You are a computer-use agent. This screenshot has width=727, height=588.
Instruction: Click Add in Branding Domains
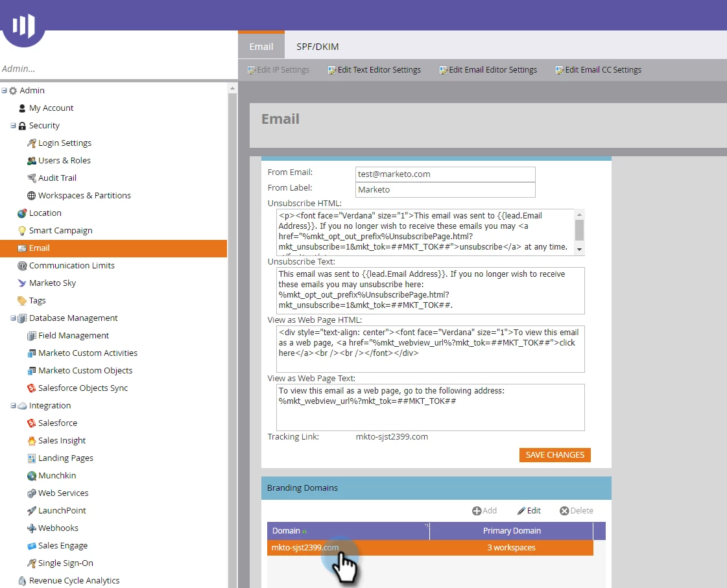click(x=484, y=511)
